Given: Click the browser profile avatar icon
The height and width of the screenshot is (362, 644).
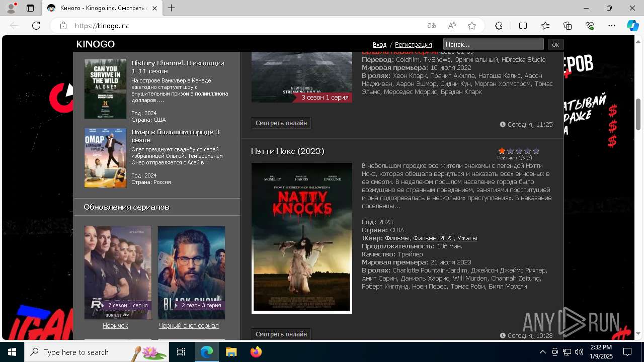Looking at the screenshot, I should 11,8.
